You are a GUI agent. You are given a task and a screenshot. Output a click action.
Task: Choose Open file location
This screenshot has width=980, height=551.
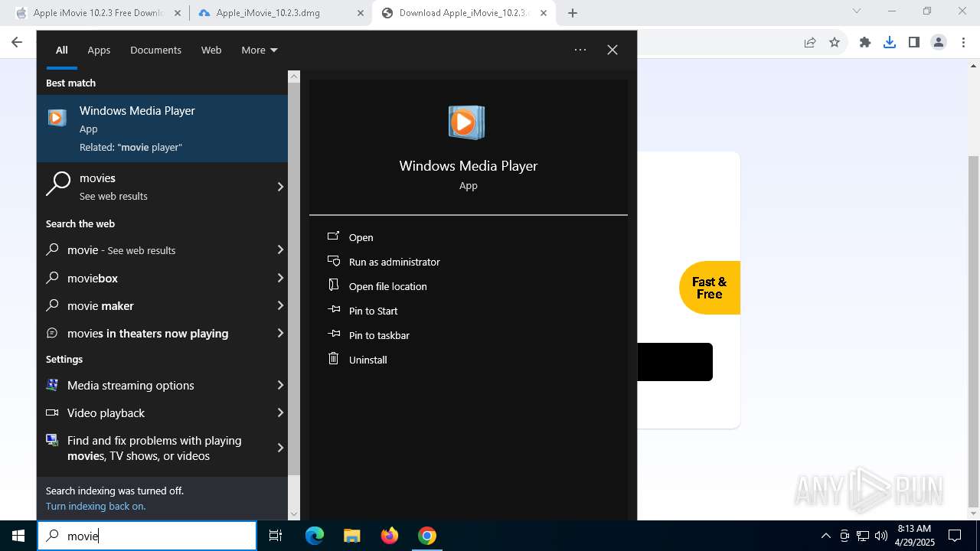tap(388, 286)
